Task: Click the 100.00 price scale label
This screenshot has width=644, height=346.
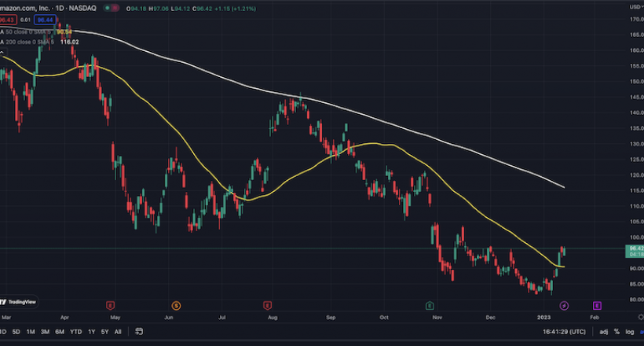Action: click(637, 237)
